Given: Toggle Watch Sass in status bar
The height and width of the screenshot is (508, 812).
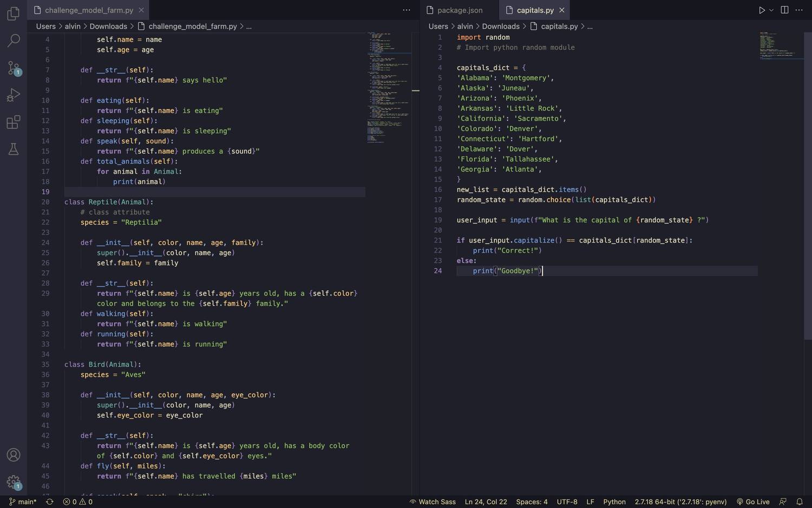Looking at the screenshot, I should [433, 502].
